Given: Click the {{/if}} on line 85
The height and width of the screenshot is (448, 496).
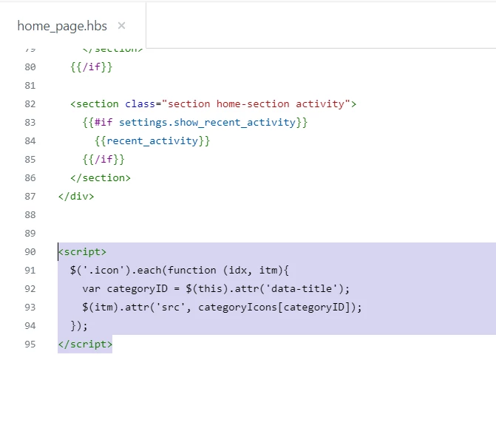Looking at the screenshot, I should (x=103, y=159).
